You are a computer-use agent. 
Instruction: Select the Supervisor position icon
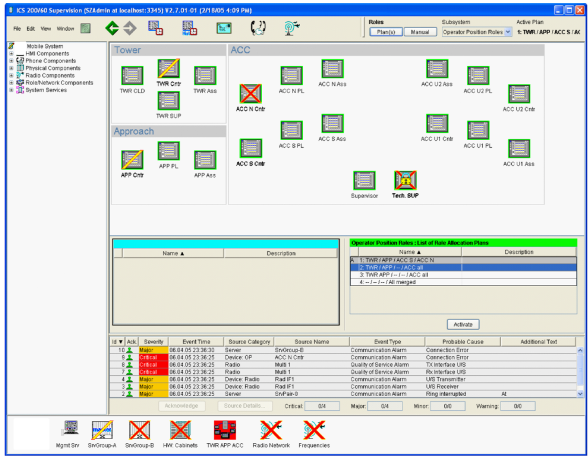pyautogui.click(x=364, y=181)
